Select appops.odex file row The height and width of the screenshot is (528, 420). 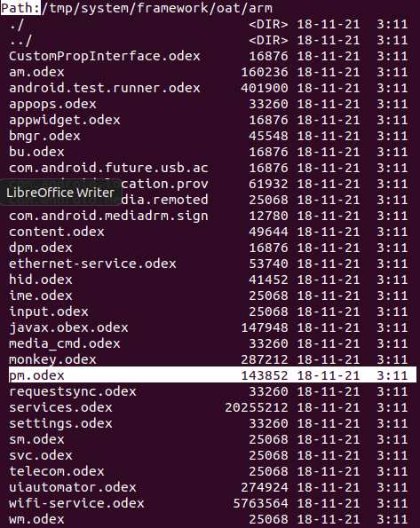pyautogui.click(x=212, y=104)
